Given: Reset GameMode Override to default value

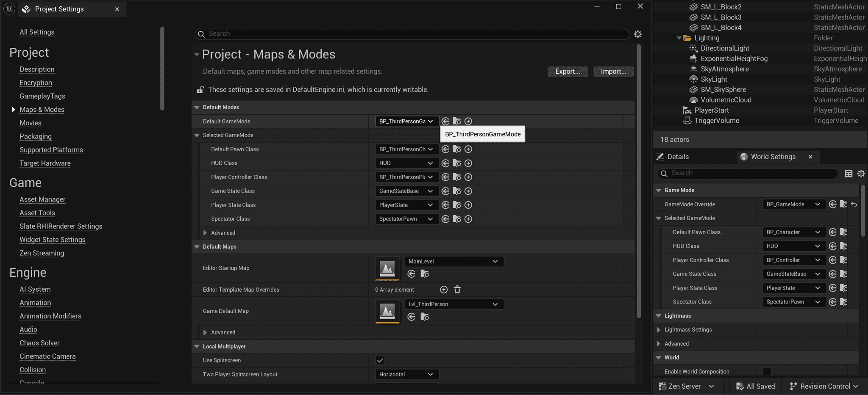Looking at the screenshot, I should (x=854, y=204).
